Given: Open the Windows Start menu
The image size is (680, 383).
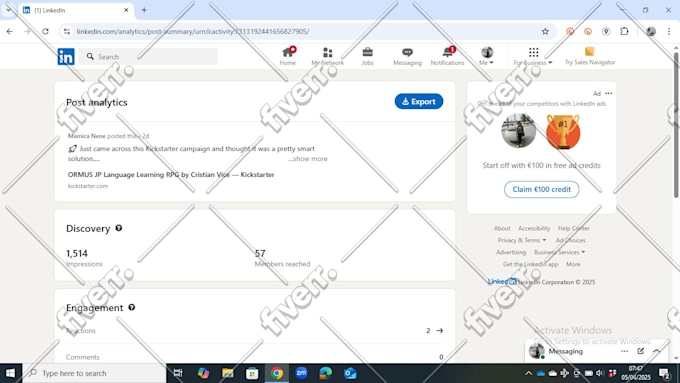Looking at the screenshot, I should pos(10,373).
